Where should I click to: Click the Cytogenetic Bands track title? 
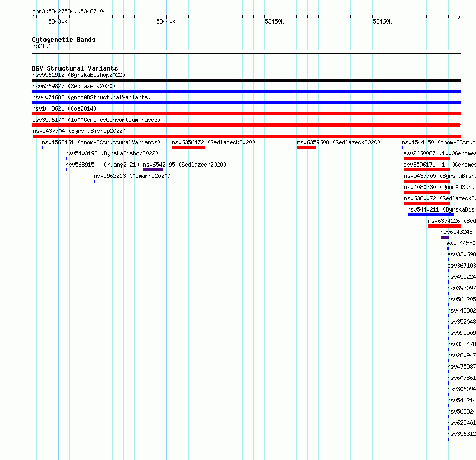pyautogui.click(x=64, y=40)
